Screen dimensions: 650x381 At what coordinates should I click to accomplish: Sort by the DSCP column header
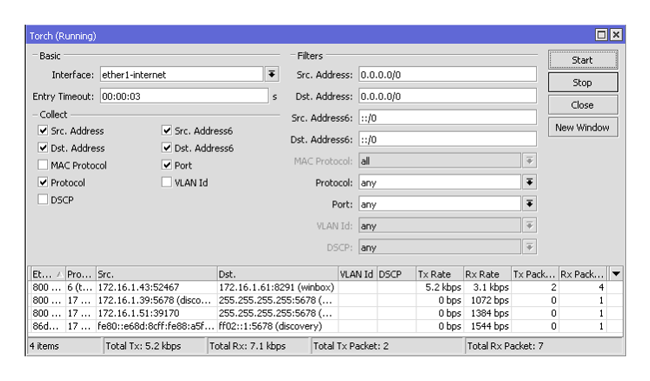(396, 274)
